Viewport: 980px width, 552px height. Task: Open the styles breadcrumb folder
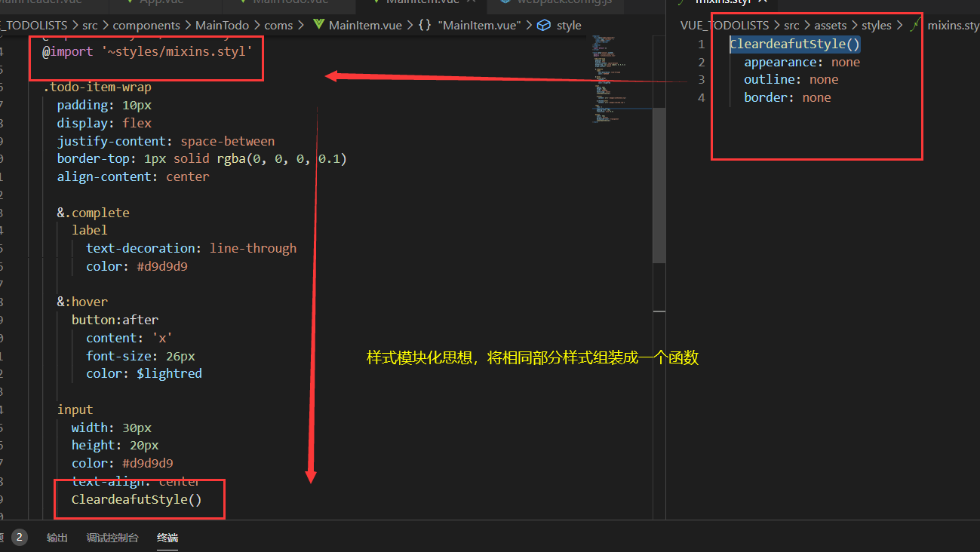(877, 26)
